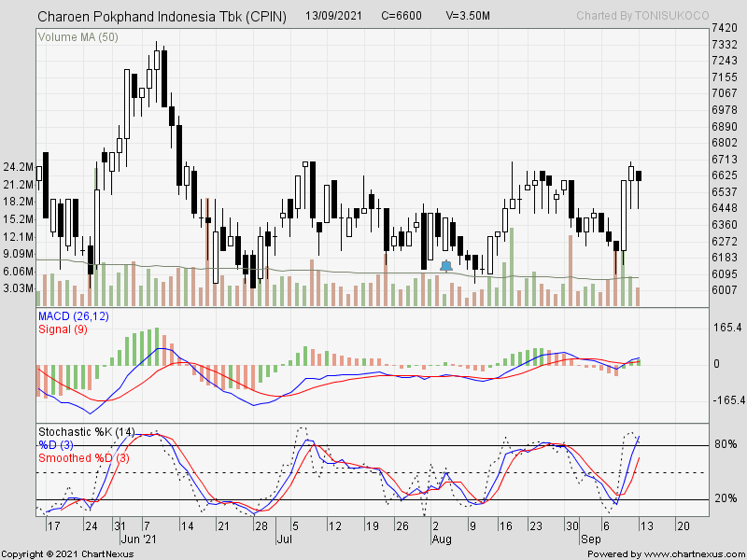The image size is (747, 560).
Task: Click the blue alert bell icon on the chart
Action: [x=445, y=264]
